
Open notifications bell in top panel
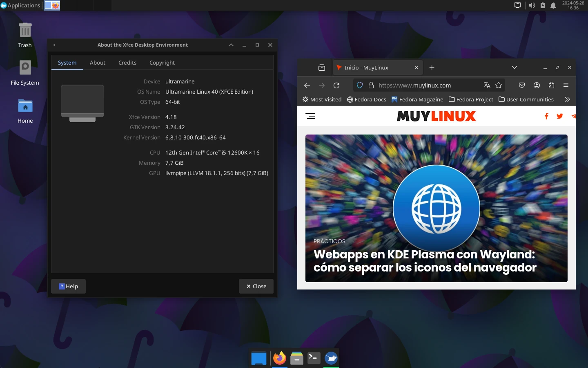(x=553, y=5)
